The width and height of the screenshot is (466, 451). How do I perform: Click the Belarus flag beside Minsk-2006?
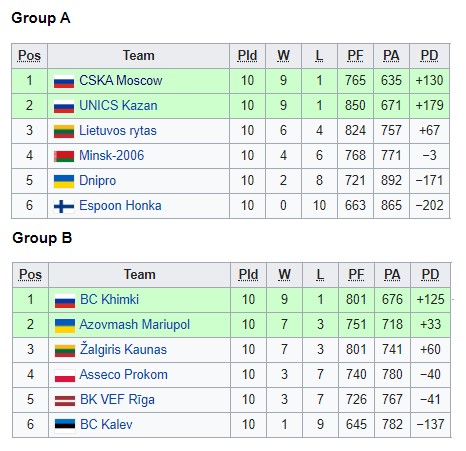[64, 156]
